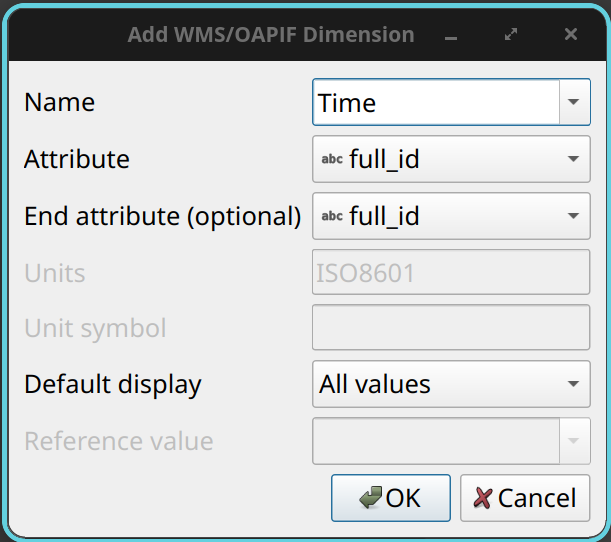The width and height of the screenshot is (611, 542).
Task: Click the Name combo box text field
Action: coord(436,102)
